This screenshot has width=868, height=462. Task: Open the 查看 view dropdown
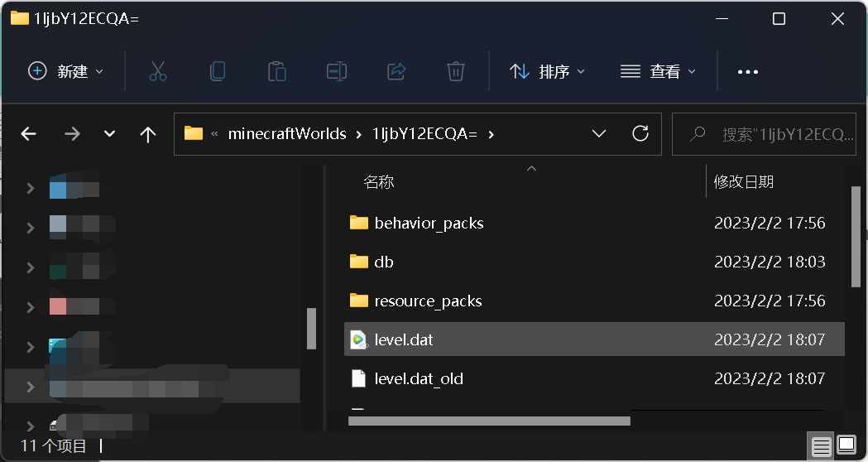point(658,71)
